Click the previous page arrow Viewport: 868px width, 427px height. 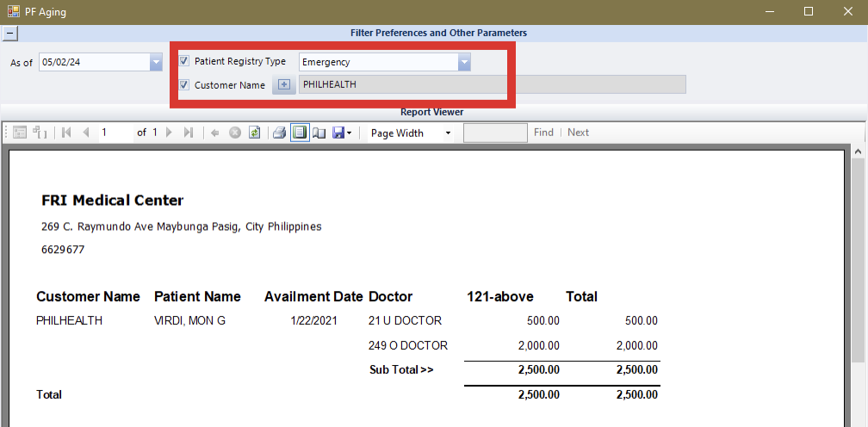pos(85,133)
